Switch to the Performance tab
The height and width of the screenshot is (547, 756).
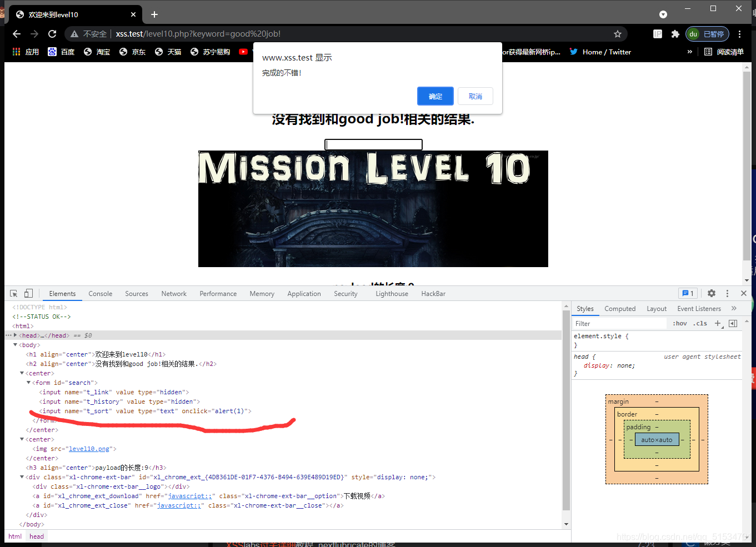pos(218,294)
